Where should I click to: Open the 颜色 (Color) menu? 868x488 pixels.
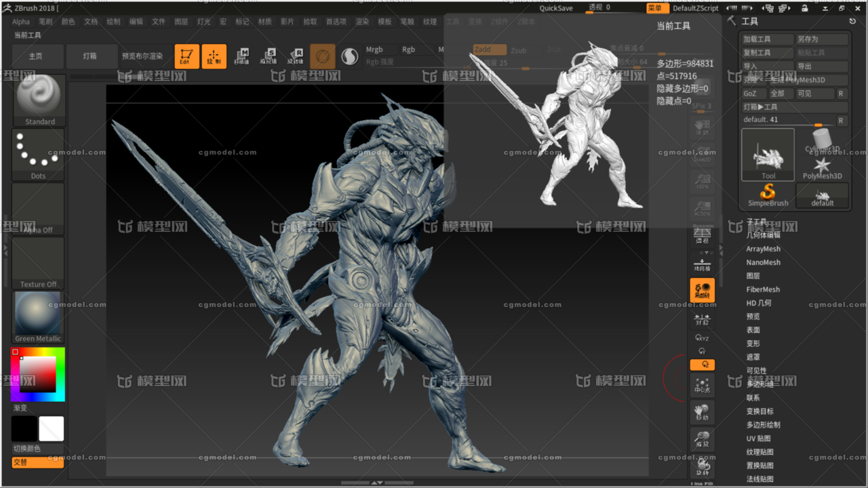pos(68,22)
